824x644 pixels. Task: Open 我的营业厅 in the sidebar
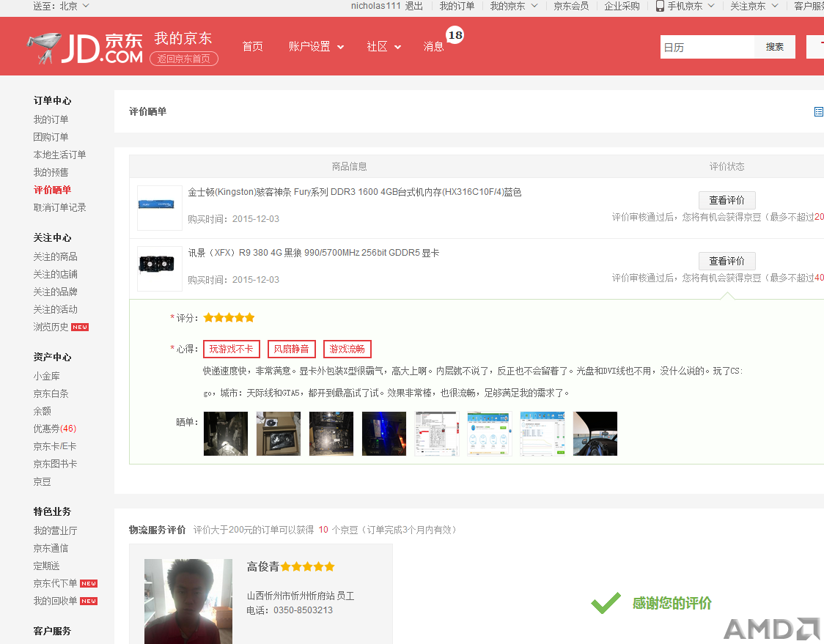[55, 531]
